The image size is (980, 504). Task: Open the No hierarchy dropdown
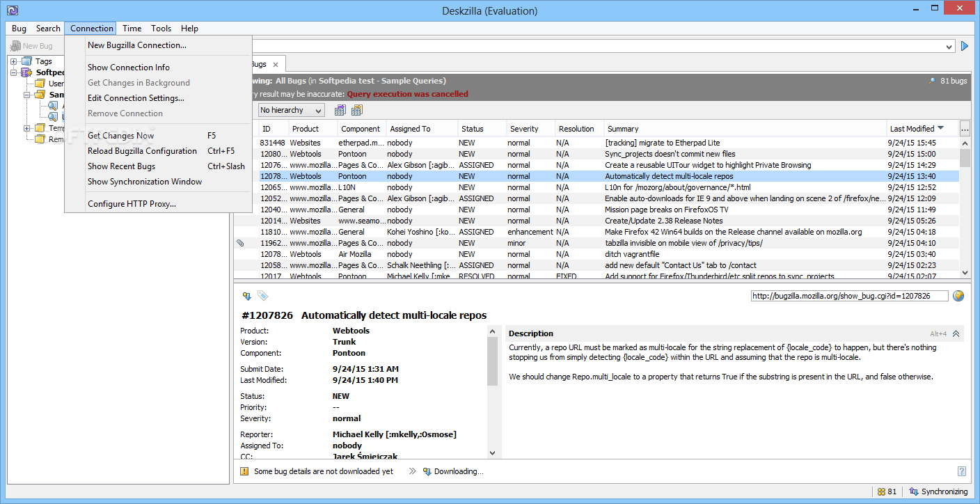click(291, 110)
